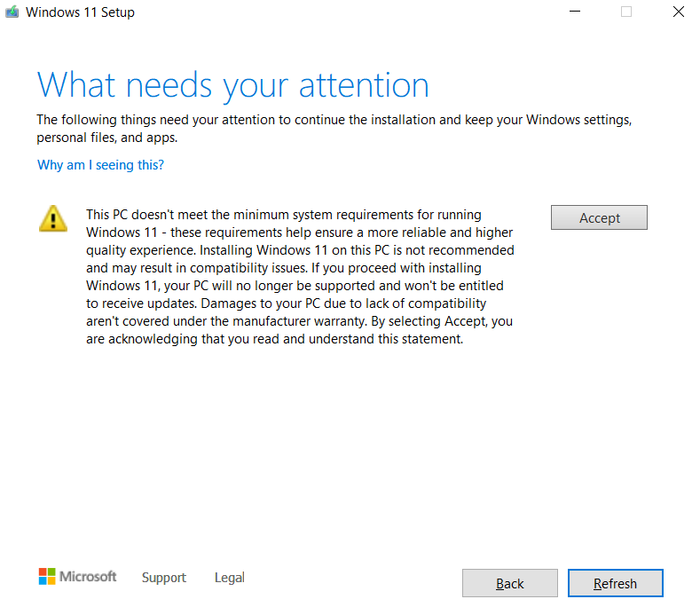700x607 pixels.
Task: Click the Accept button
Action: (599, 217)
